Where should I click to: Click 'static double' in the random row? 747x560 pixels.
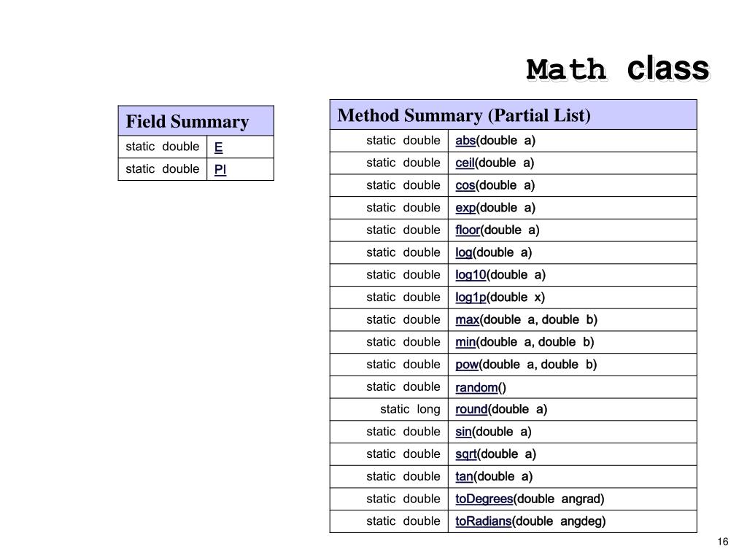(x=403, y=387)
